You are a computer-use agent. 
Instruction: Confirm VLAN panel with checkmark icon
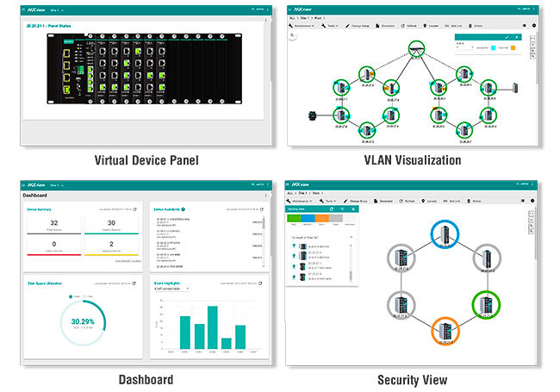[507, 37]
